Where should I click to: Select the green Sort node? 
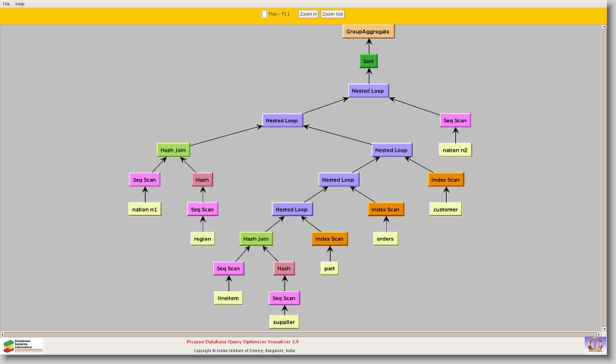[x=369, y=61]
